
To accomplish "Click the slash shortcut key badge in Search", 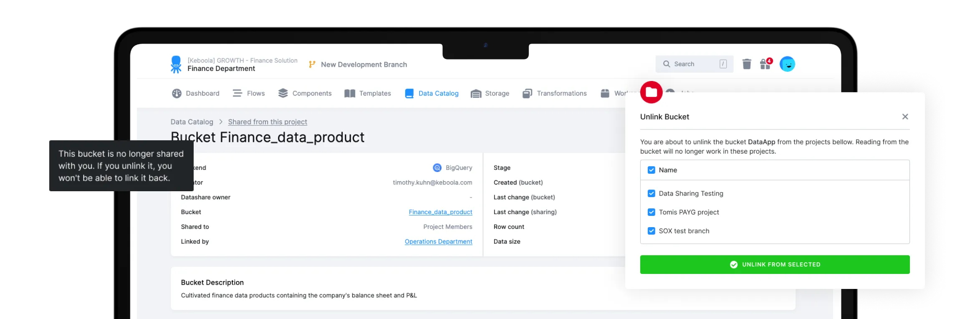I will pos(723,64).
